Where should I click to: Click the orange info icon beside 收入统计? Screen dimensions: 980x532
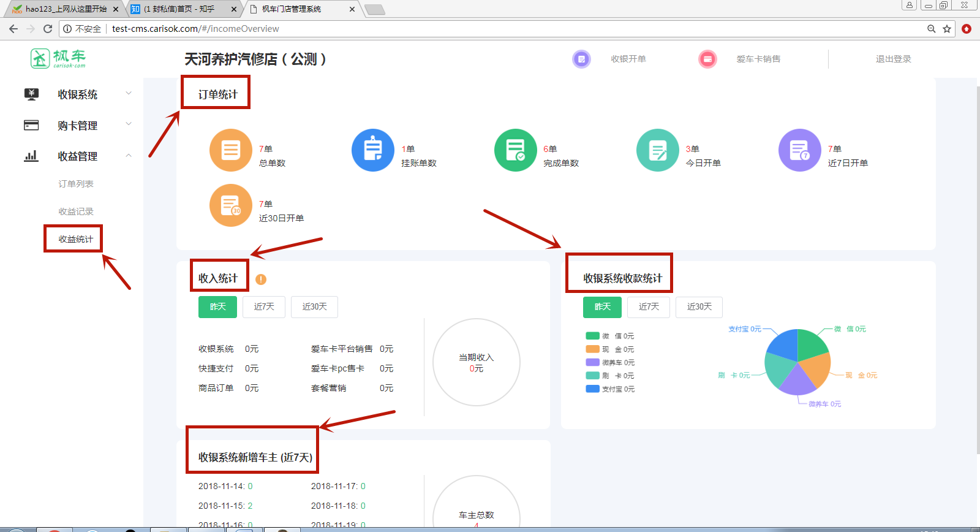click(261, 279)
